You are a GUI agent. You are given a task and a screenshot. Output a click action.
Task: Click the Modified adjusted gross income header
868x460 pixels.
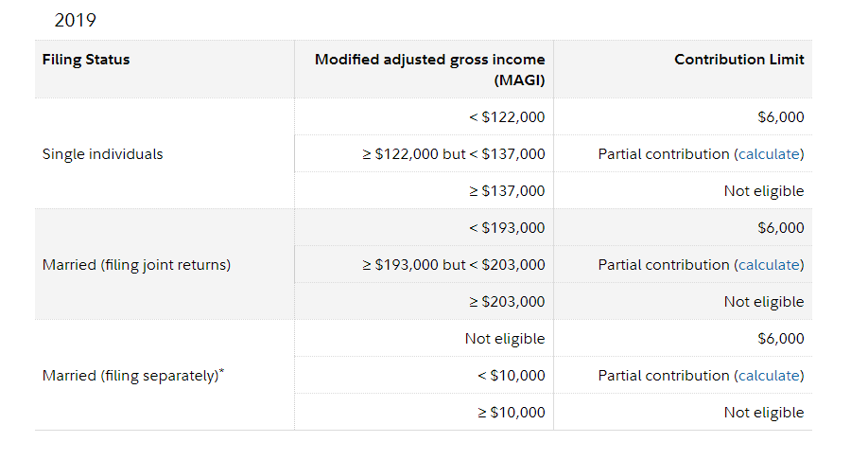429,70
